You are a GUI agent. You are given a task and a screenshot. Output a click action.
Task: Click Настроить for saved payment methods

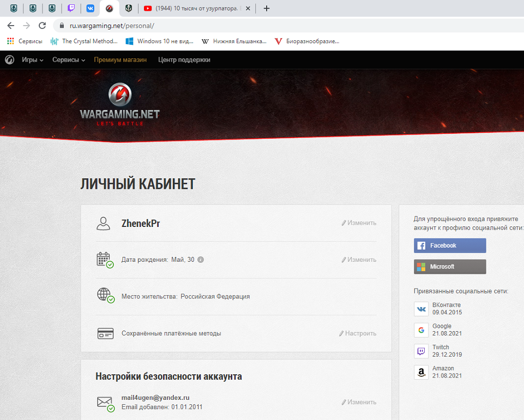358,333
